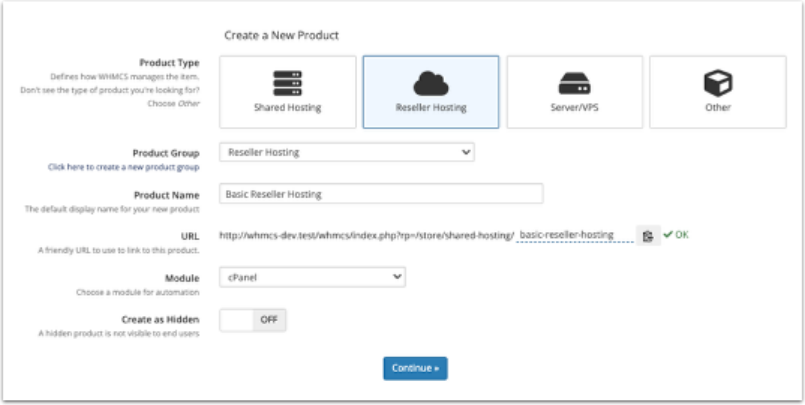Click the Create a New Product heading

click(x=281, y=35)
